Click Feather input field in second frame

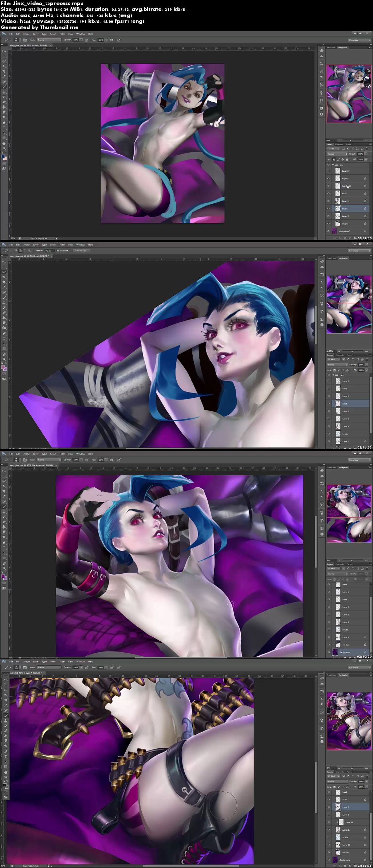[x=50, y=251]
